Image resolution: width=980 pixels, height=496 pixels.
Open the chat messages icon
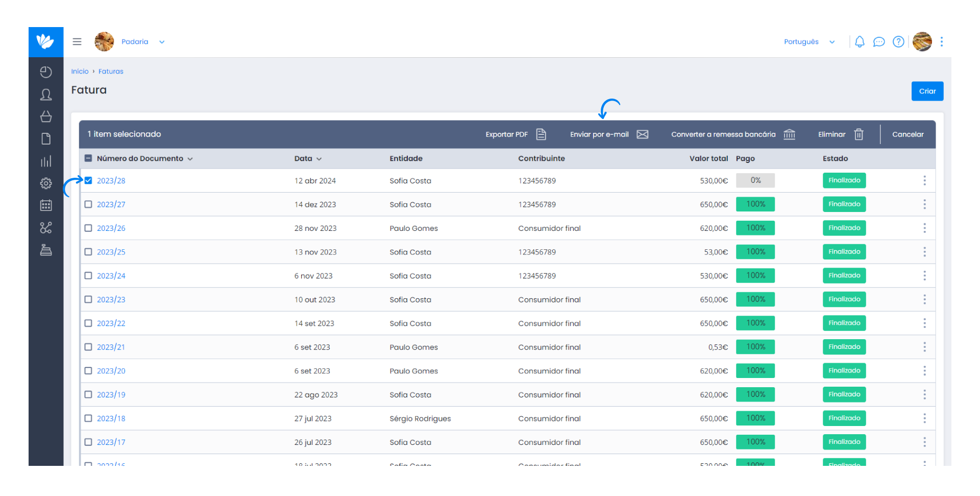[879, 42]
